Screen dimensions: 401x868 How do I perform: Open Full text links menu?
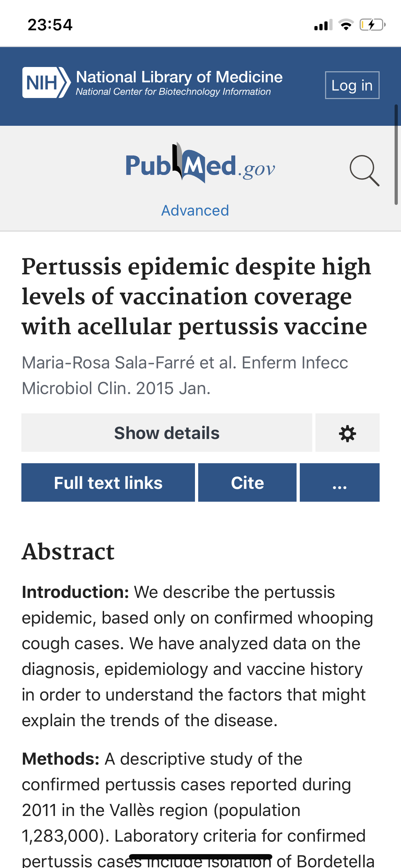[x=108, y=482]
